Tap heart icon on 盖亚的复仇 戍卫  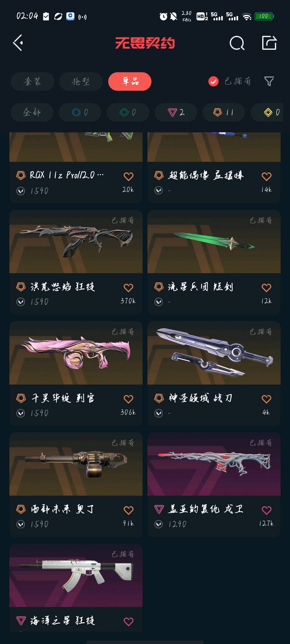(x=266, y=510)
